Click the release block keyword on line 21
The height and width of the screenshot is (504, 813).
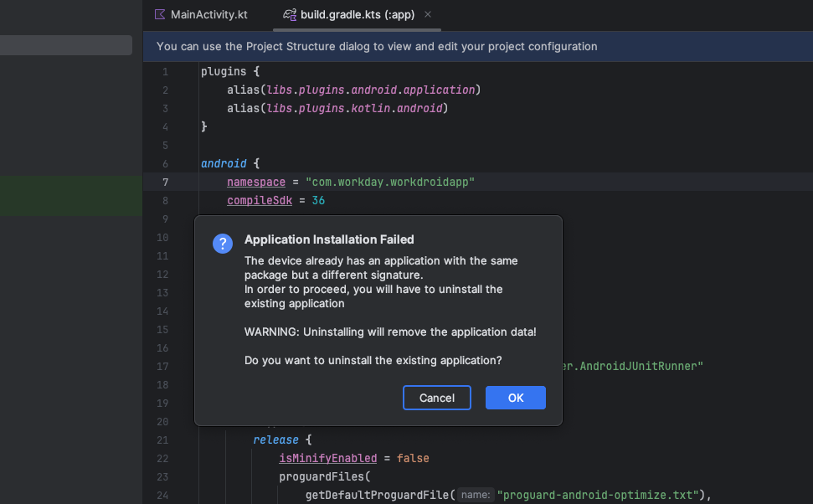[275, 440]
